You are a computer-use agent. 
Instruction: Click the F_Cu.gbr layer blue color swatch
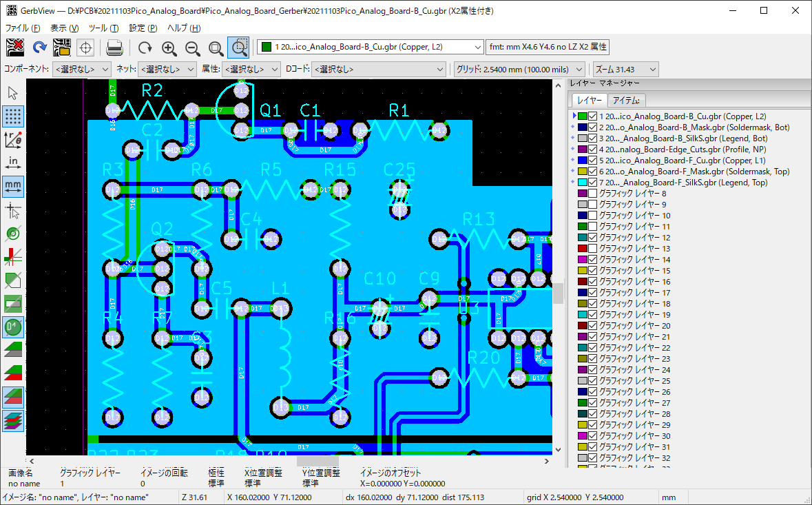582,161
